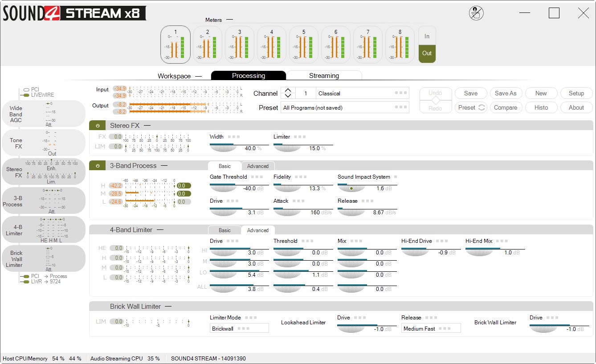This screenshot has height=364, width=596.
Task: Increment channel with up arrow
Action: click(x=288, y=90)
